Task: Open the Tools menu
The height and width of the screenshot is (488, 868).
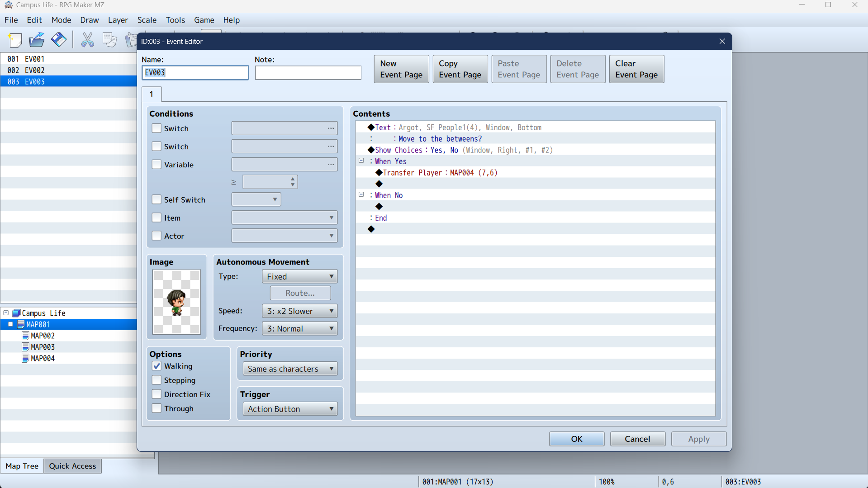Action: click(x=175, y=20)
